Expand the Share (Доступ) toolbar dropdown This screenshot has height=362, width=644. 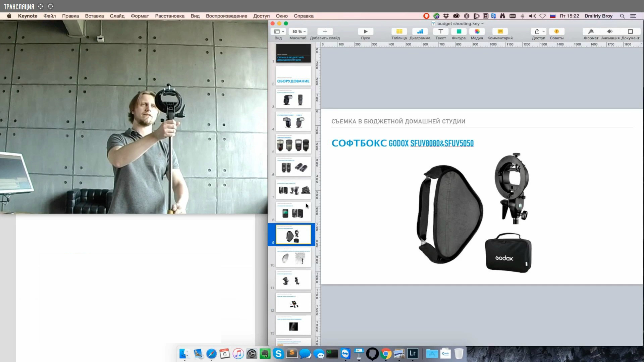(x=539, y=32)
